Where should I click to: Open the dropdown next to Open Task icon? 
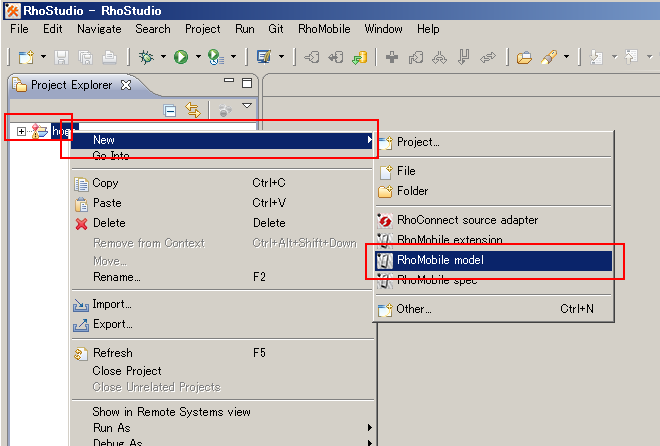pyautogui.click(x=282, y=56)
